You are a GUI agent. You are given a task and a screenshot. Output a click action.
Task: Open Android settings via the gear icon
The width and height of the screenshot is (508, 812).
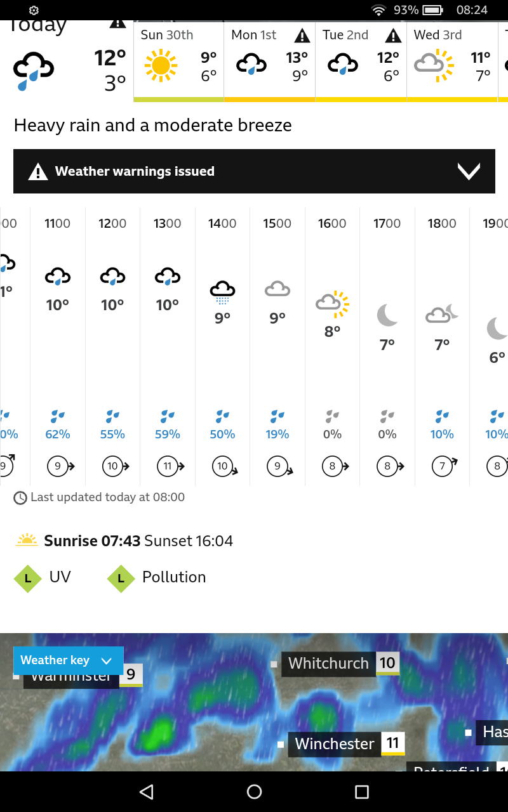34,10
